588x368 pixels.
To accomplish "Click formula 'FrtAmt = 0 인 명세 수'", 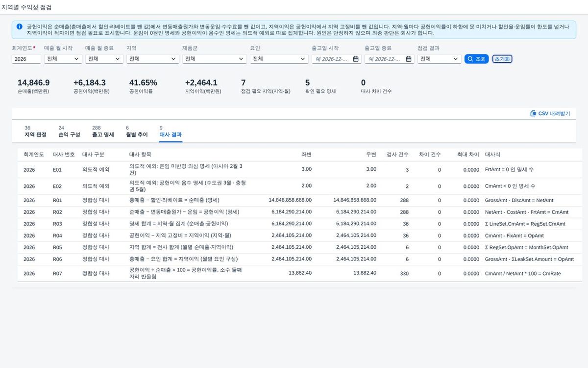I will coord(509,169).
